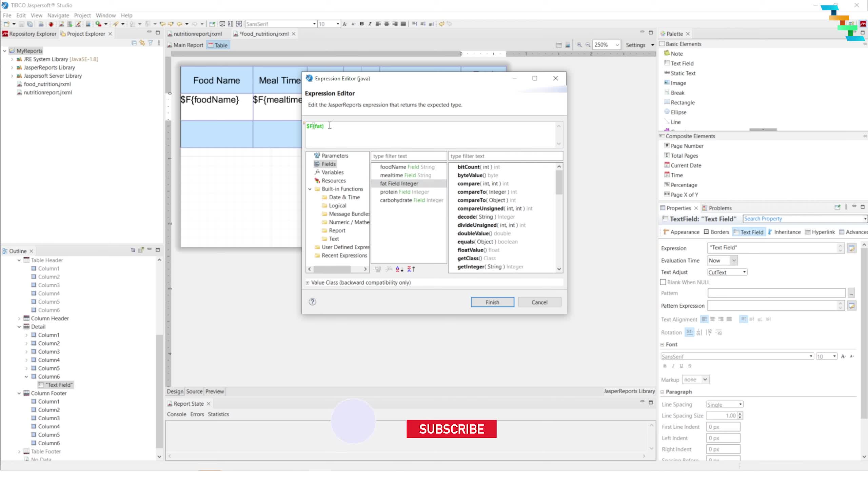Collapse the Table Header outline node
868x488 pixels.
[x=19, y=260]
